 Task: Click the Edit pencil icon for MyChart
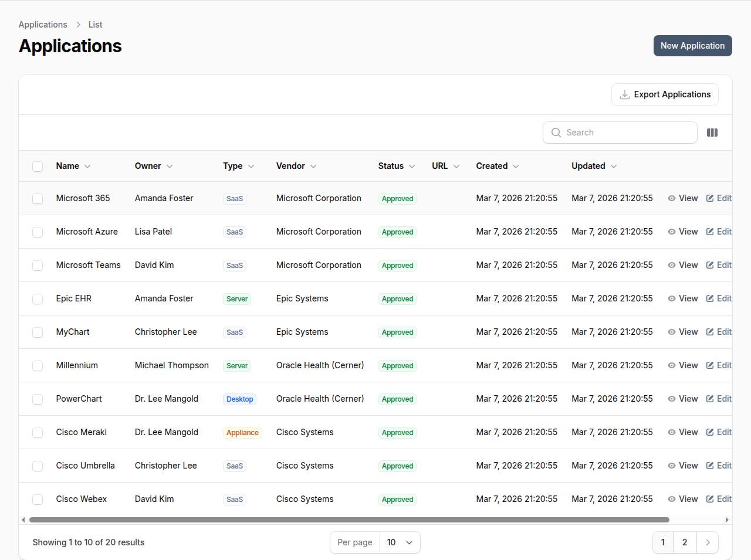click(x=710, y=332)
